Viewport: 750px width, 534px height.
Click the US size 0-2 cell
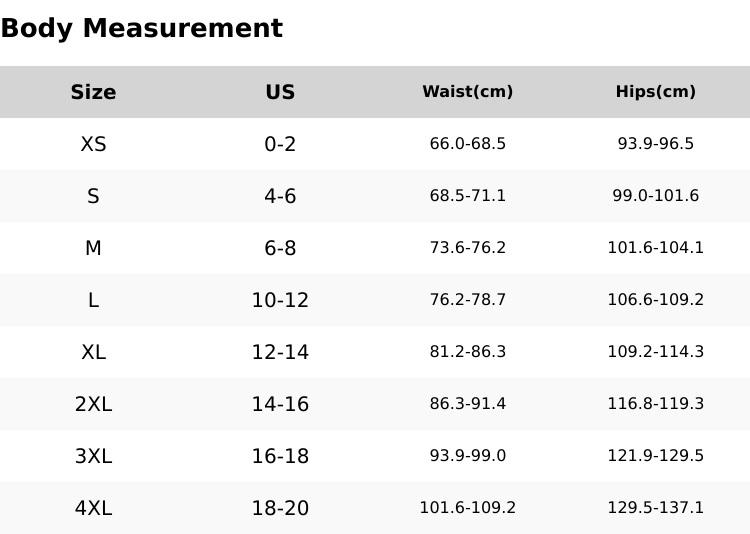tap(280, 144)
